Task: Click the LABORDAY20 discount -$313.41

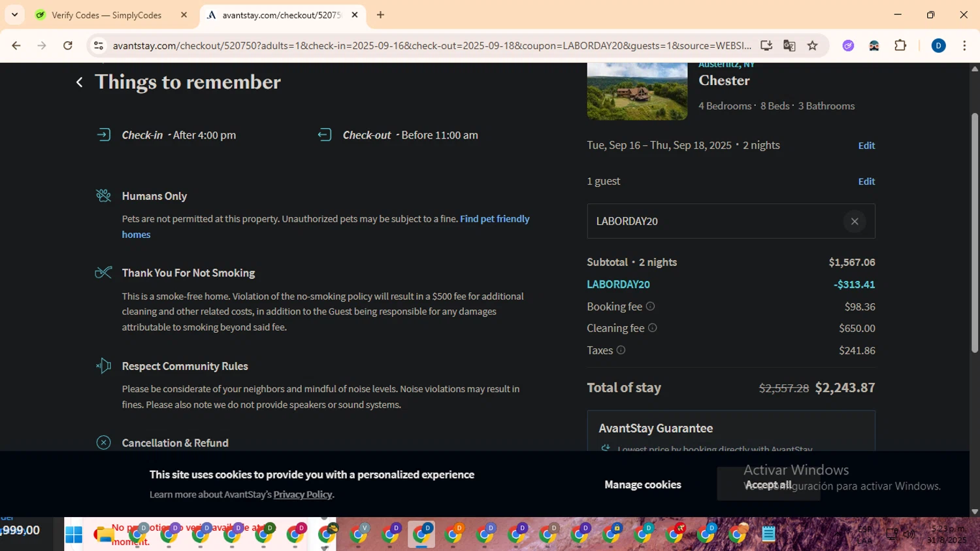Action: tap(854, 284)
